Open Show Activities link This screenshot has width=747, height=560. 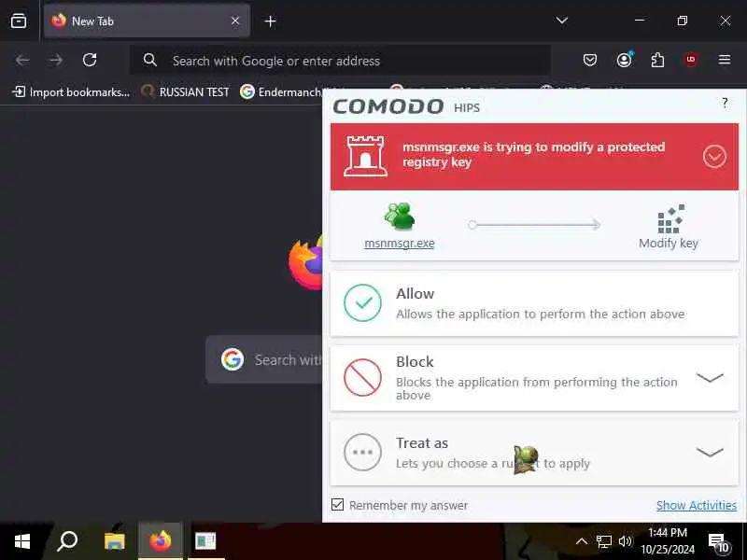coord(696,505)
